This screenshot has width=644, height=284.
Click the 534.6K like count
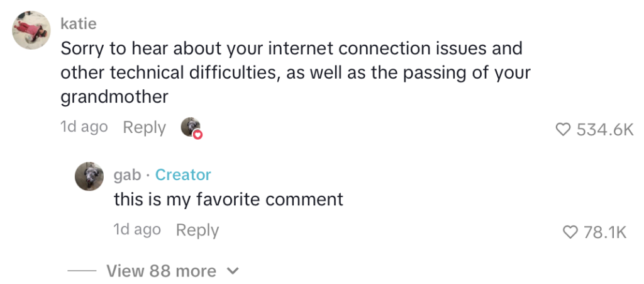(604, 129)
